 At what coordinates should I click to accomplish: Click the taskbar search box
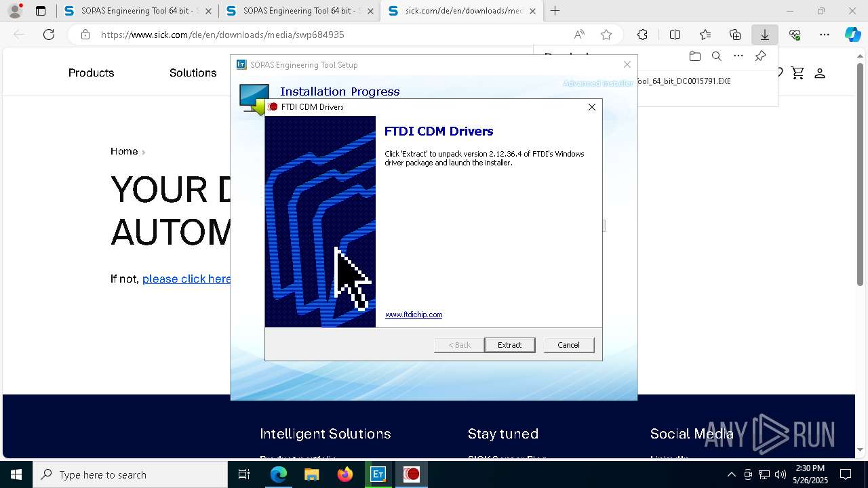[x=130, y=474]
